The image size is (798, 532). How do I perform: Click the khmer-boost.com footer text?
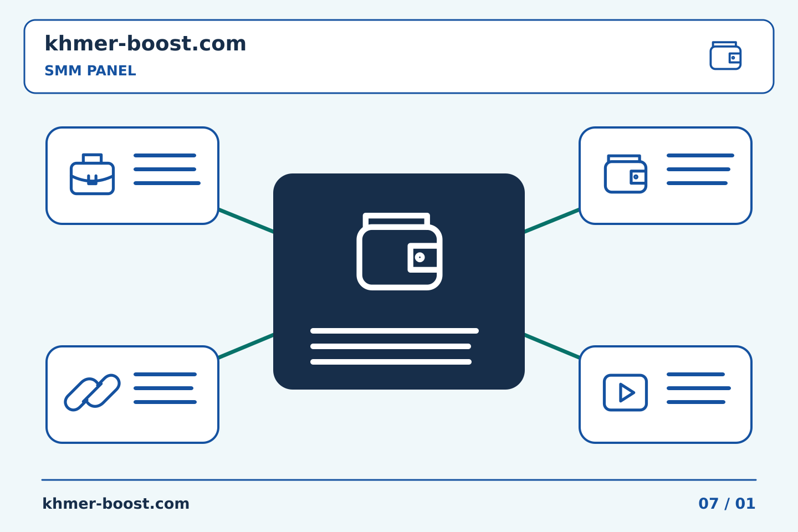116,504
